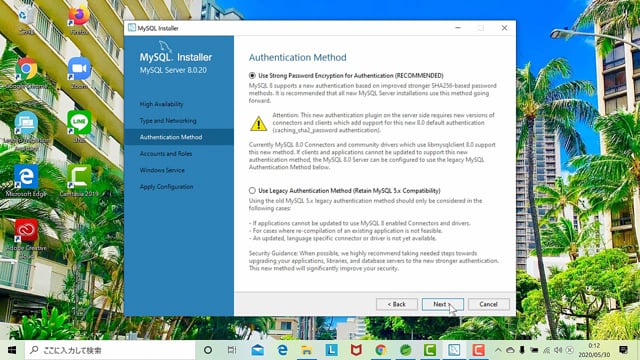Open the volume speaker tray icon
The height and width of the screenshot is (360, 640).
558,350
